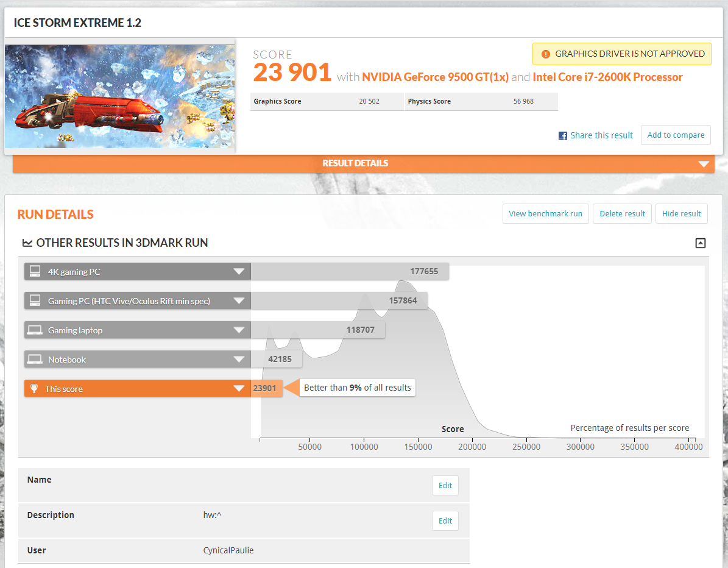Click the Ice Storm Extreme 1.2 title

77,23
